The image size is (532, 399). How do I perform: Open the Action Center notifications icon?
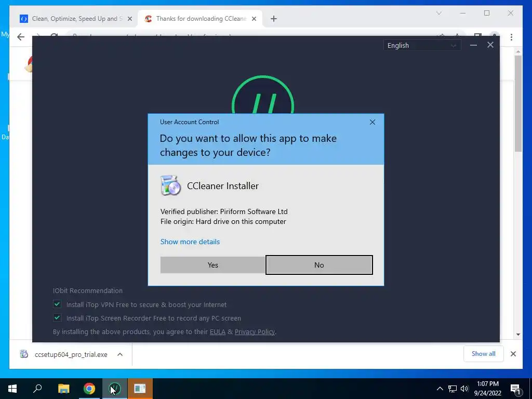(x=515, y=389)
